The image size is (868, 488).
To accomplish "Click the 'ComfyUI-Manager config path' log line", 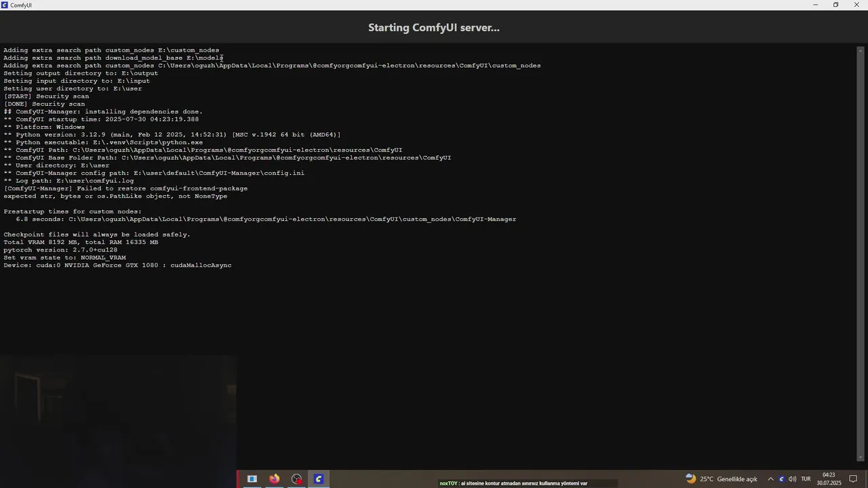I will click(x=154, y=173).
